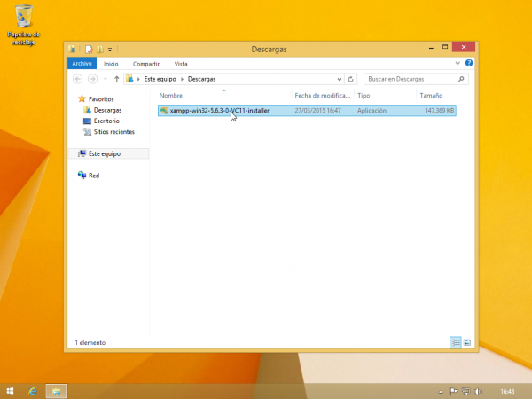This screenshot has height=399, width=532.
Task: Open the address bar history dropdown
Action: pos(339,80)
